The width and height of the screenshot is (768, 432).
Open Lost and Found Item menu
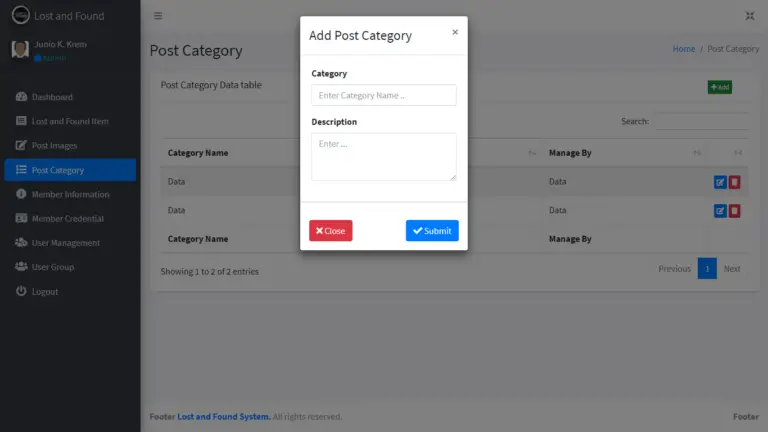(x=70, y=121)
